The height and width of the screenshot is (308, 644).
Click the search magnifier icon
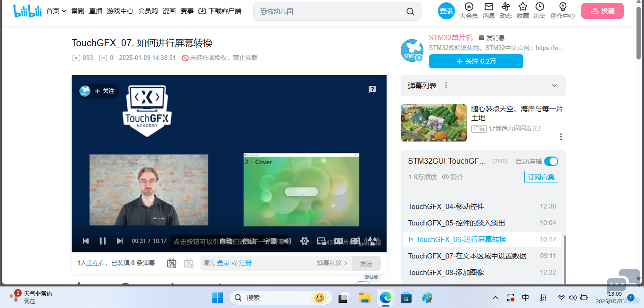[x=410, y=11]
